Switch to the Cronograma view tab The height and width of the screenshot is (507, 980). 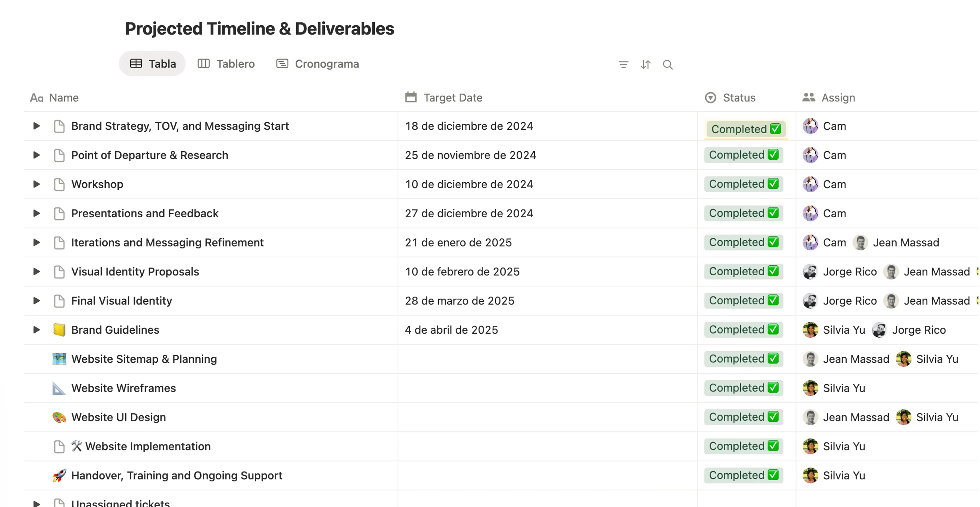(318, 64)
